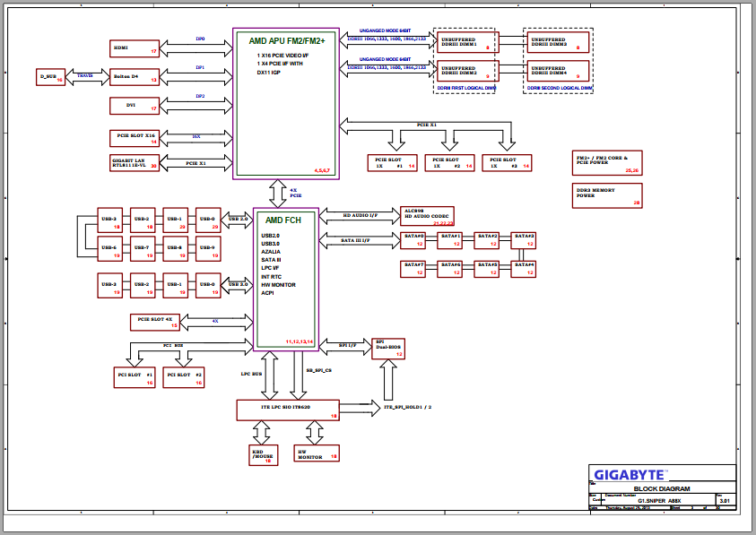
Task: Click the GIGABYTE logo in title block
Action: click(630, 474)
